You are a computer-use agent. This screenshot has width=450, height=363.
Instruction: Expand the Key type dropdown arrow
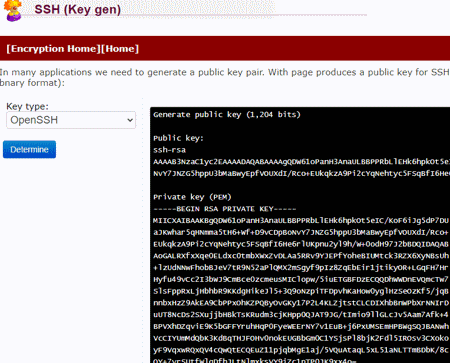(x=130, y=120)
